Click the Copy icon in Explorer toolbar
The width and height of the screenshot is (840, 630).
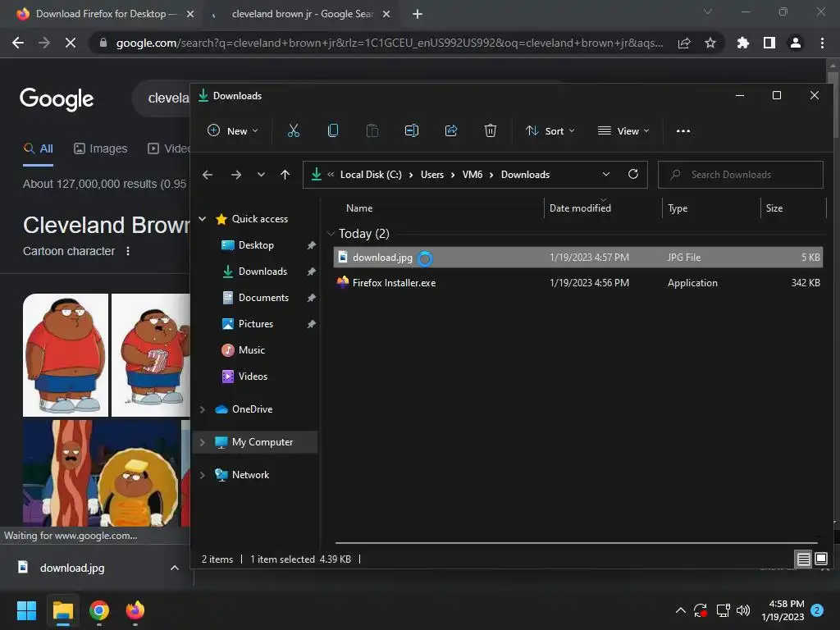(x=333, y=130)
